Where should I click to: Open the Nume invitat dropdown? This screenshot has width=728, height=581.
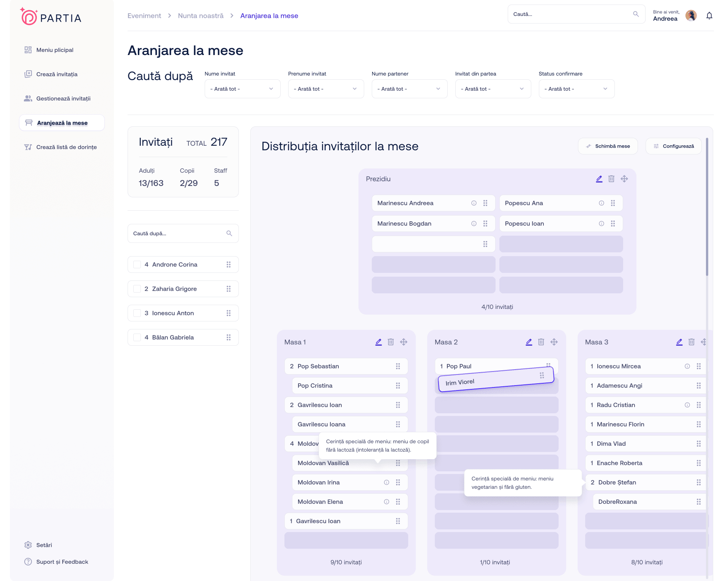pyautogui.click(x=243, y=89)
